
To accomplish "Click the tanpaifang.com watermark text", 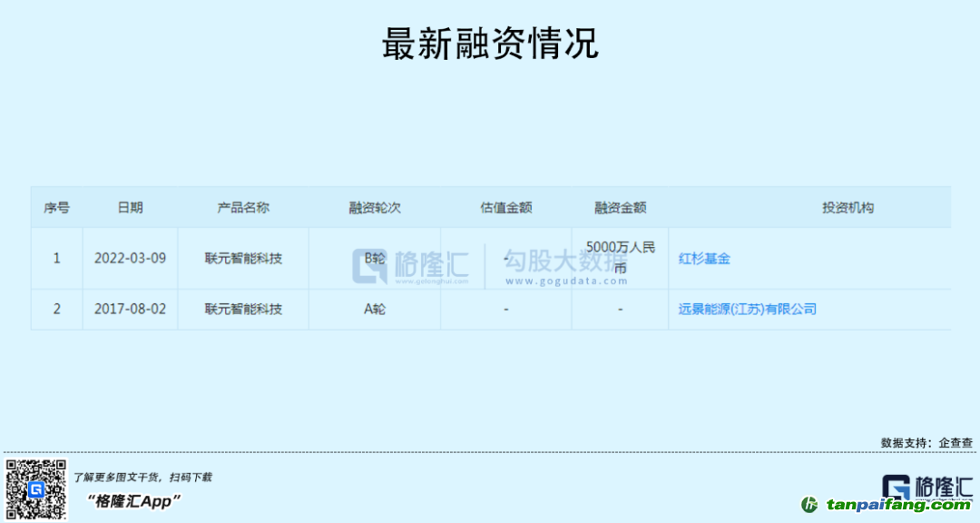I will click(x=898, y=506).
